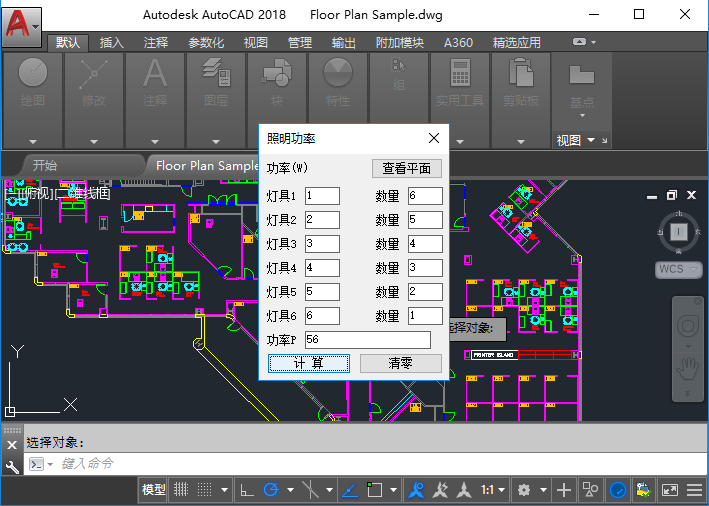The image size is (709, 506).
Task: Open the Featured Apps (精选应用) ribbon tab
Action: [x=516, y=43]
